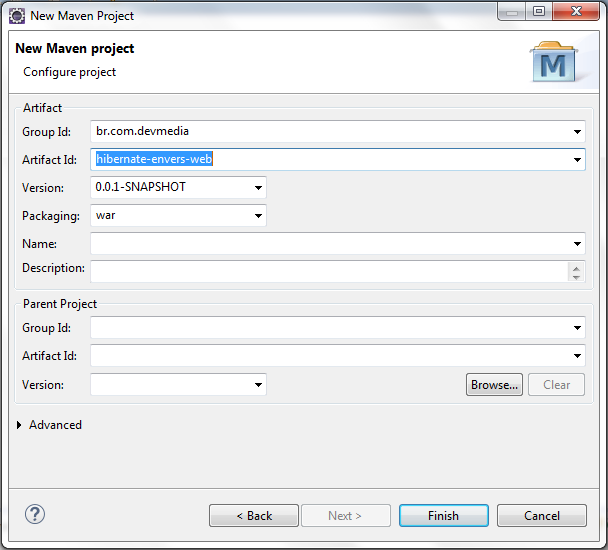Close the dialog with the X button
Image resolution: width=608 pixels, height=550 pixels.
click(576, 11)
